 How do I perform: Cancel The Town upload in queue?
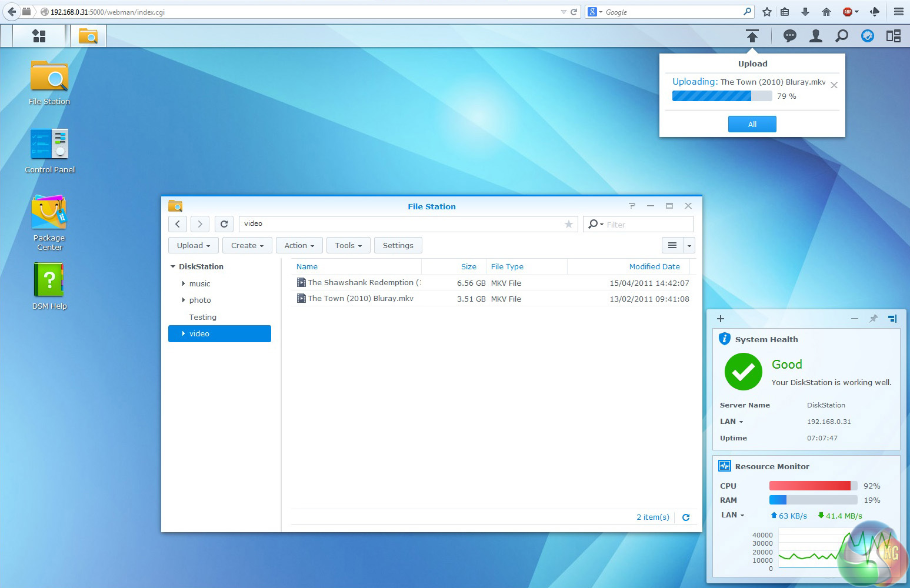(x=834, y=85)
